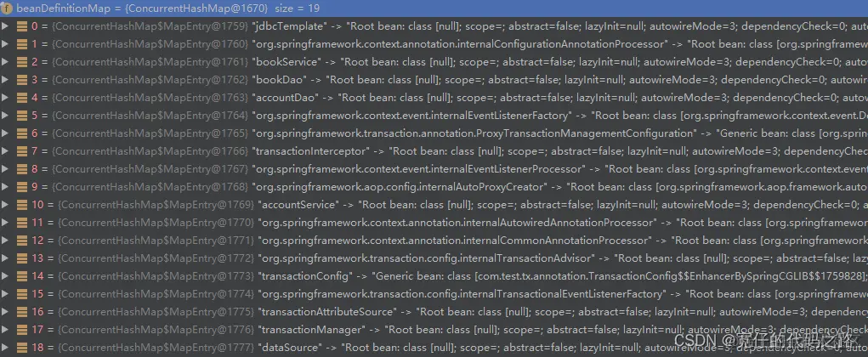Expand entry 9 internalAutoProxyCreator
Screen dimensions: 868x357
point(5,187)
